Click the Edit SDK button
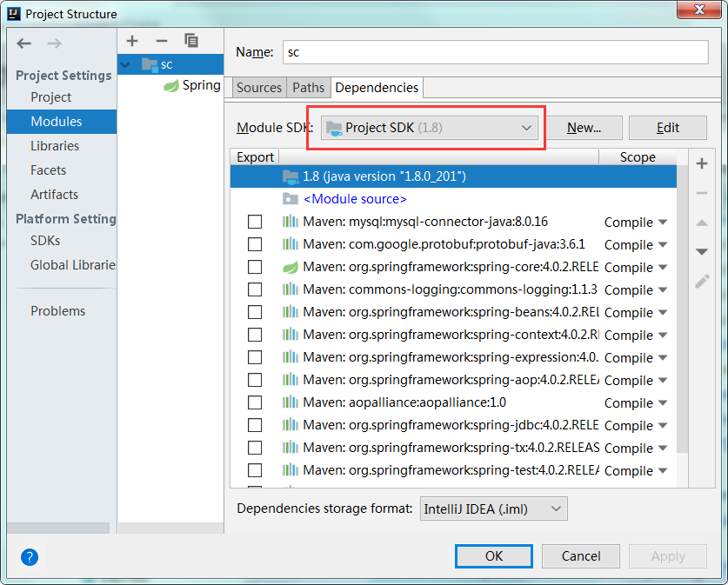The width and height of the screenshot is (728, 585). coord(668,128)
